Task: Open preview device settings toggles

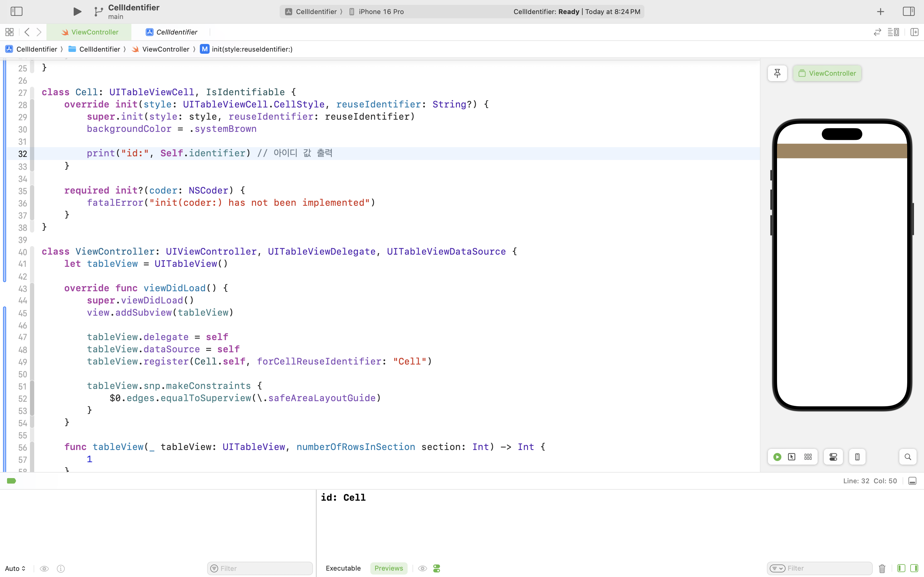Action: coord(833,457)
